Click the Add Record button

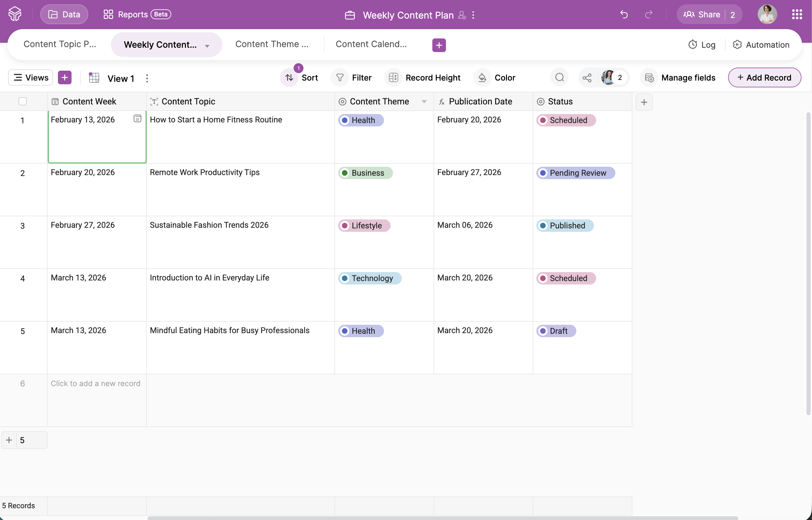pos(764,78)
